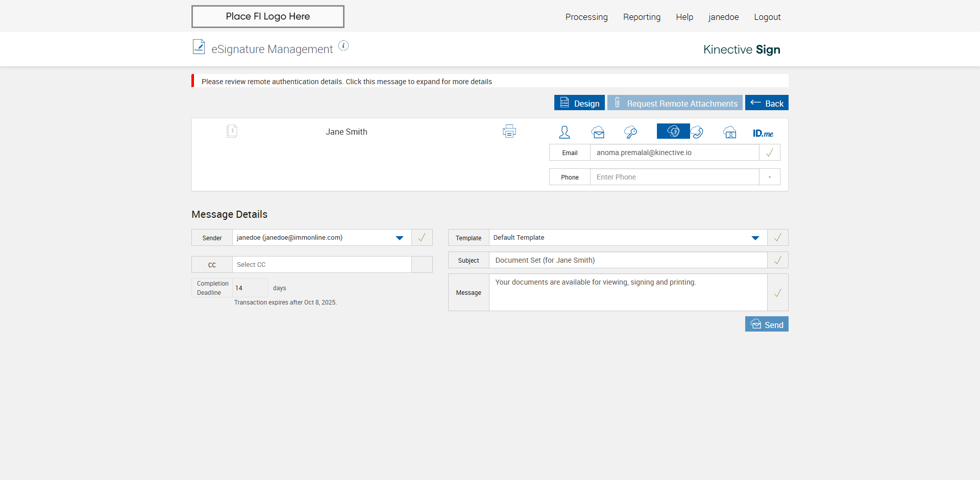Select the cloud ID card authentication icon
This screenshot has width=980, height=480.
click(x=730, y=132)
